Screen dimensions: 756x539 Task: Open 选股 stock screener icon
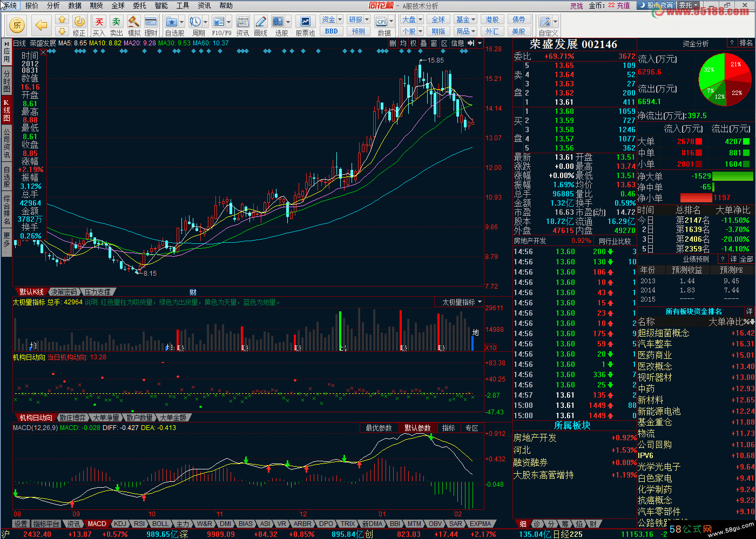tap(278, 22)
